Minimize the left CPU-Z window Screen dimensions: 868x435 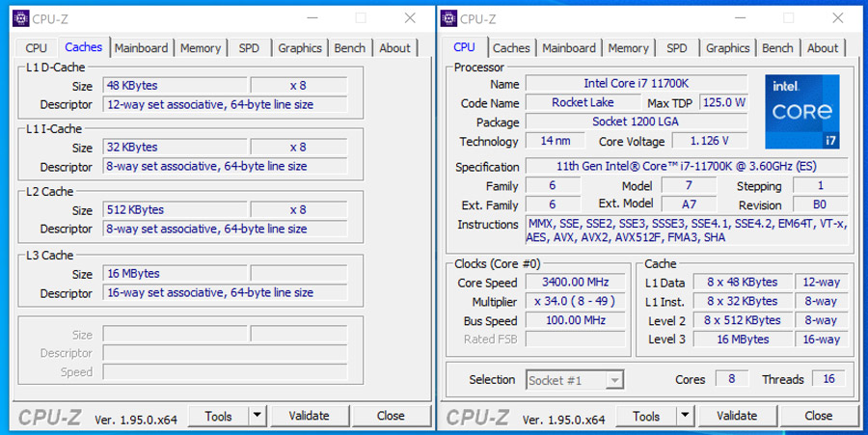(x=312, y=18)
